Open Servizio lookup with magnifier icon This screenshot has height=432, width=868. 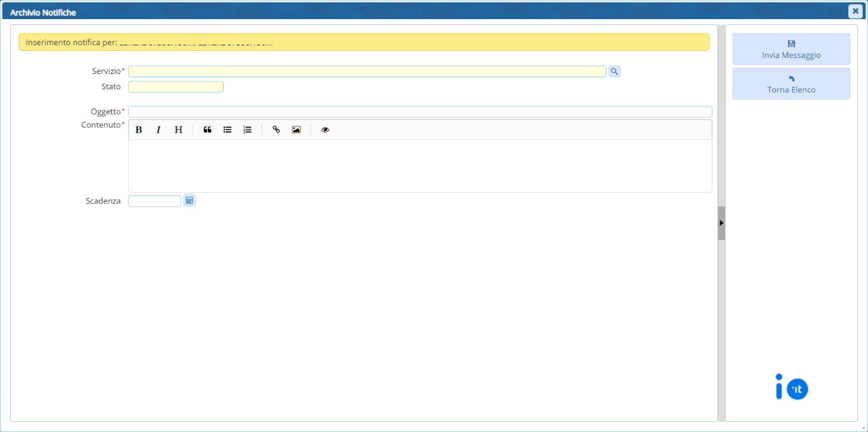coord(614,71)
